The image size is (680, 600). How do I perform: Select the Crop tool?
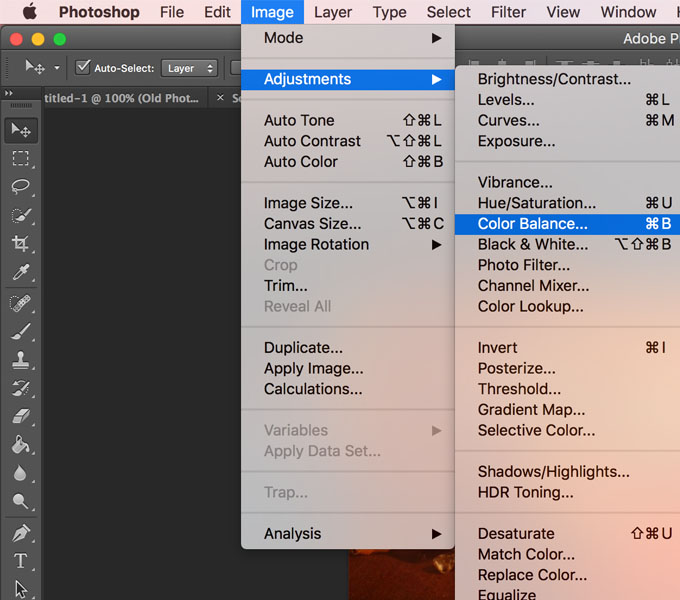[20, 244]
